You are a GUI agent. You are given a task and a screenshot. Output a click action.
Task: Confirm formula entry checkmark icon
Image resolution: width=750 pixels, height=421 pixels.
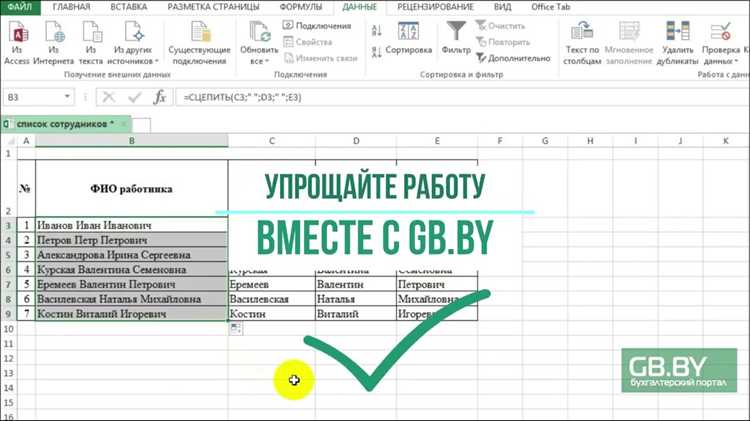click(x=135, y=97)
